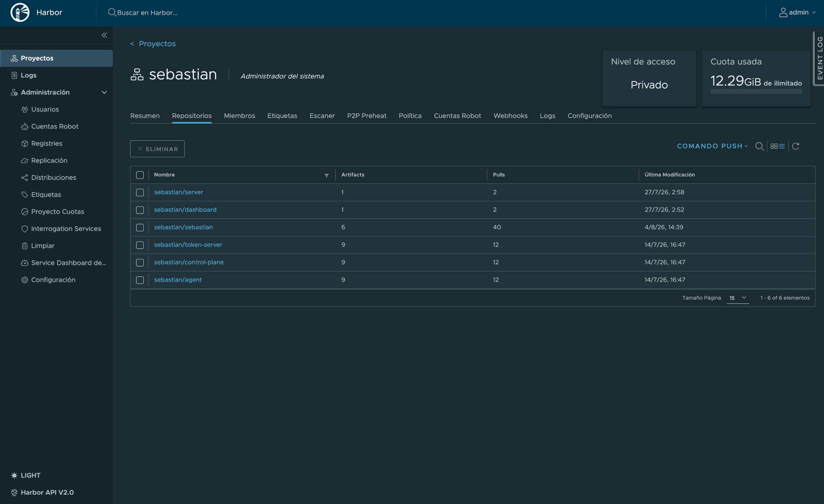Open the Tamaño Página size dropdown
Image resolution: width=824 pixels, height=504 pixels.
(x=737, y=298)
